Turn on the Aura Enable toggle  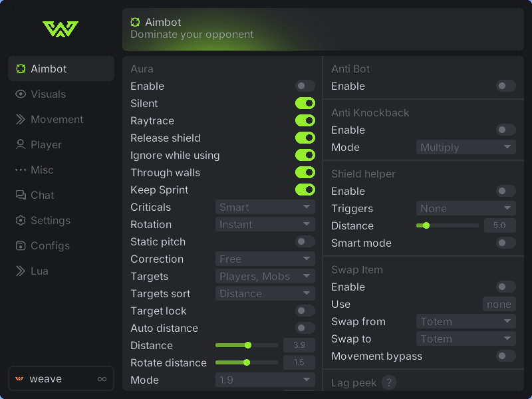[305, 86]
